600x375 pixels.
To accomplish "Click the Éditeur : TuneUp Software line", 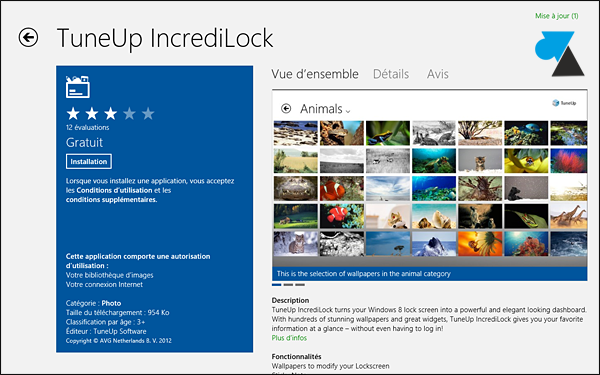I will (x=106, y=331).
